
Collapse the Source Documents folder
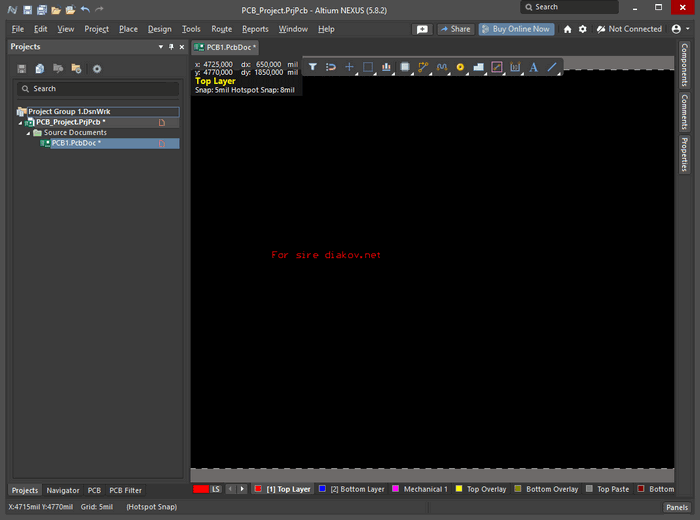pyautogui.click(x=28, y=133)
